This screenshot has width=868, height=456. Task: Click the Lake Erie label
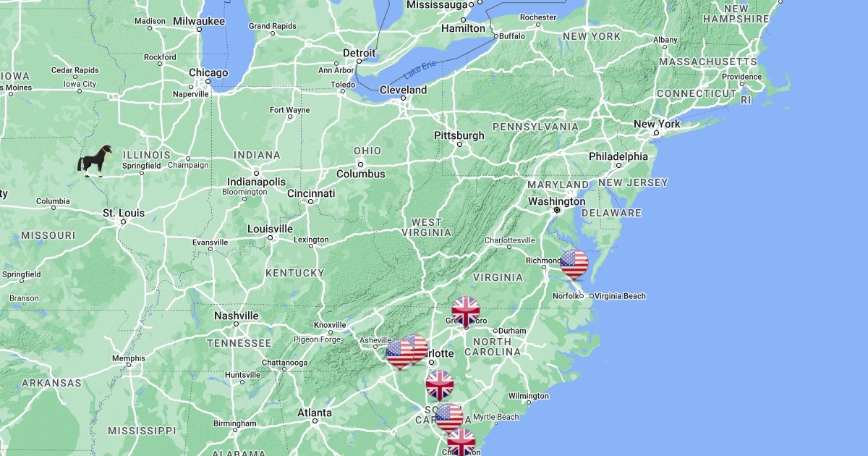(x=420, y=69)
